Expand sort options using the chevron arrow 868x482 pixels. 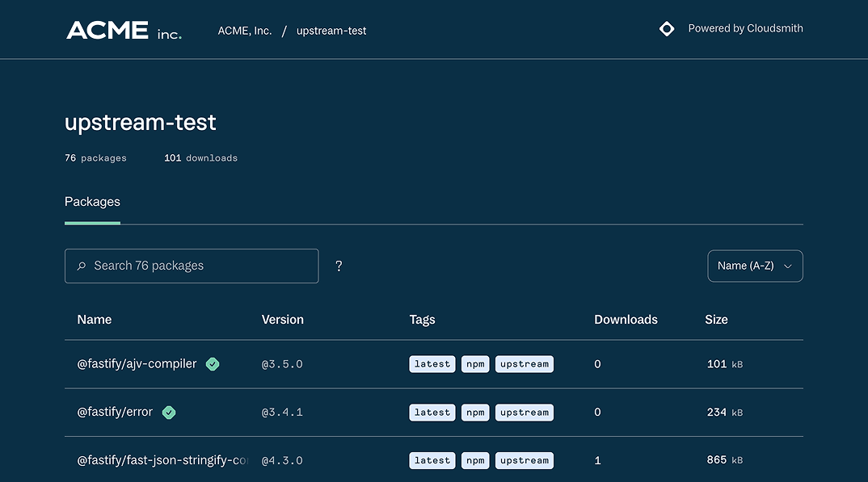point(788,266)
